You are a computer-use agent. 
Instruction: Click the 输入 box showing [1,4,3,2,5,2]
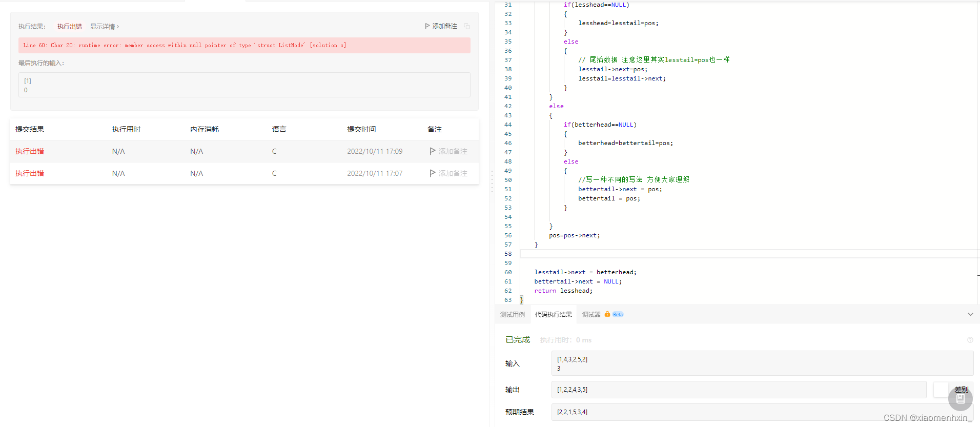pos(762,363)
